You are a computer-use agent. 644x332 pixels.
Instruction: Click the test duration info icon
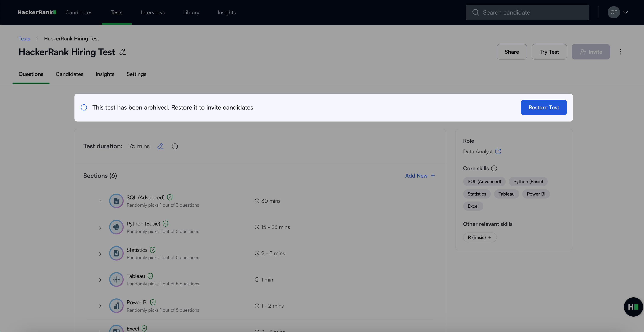[175, 146]
